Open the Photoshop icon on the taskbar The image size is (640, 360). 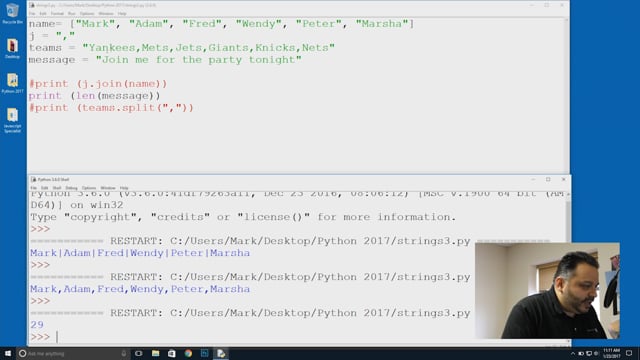204,353
